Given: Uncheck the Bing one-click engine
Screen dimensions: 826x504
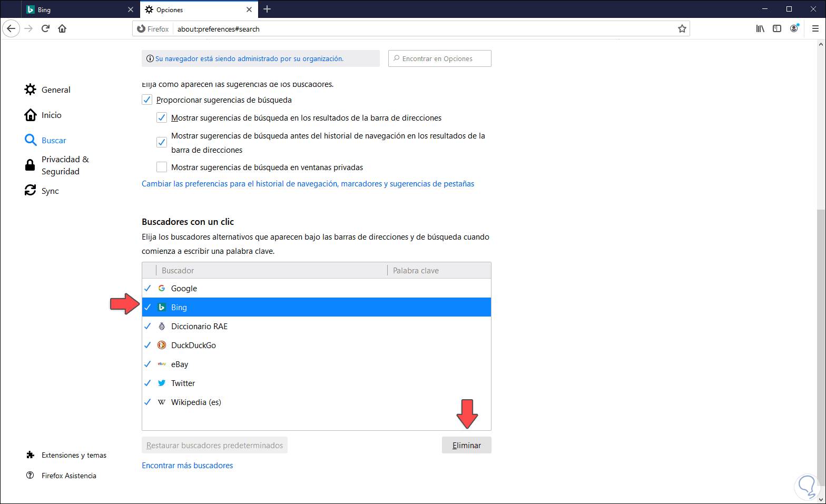Looking at the screenshot, I should coord(147,307).
